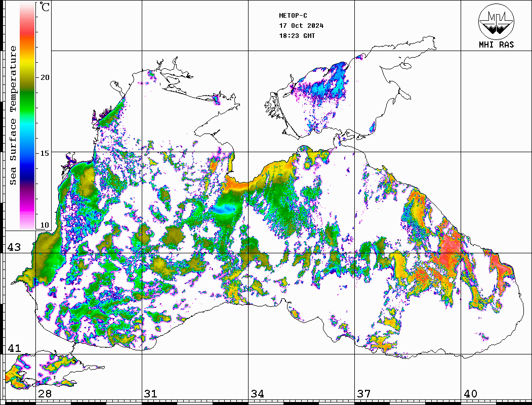This screenshot has width=532, height=405.
Task: Click the 20 mark on temperature scale
Action: coord(45,77)
